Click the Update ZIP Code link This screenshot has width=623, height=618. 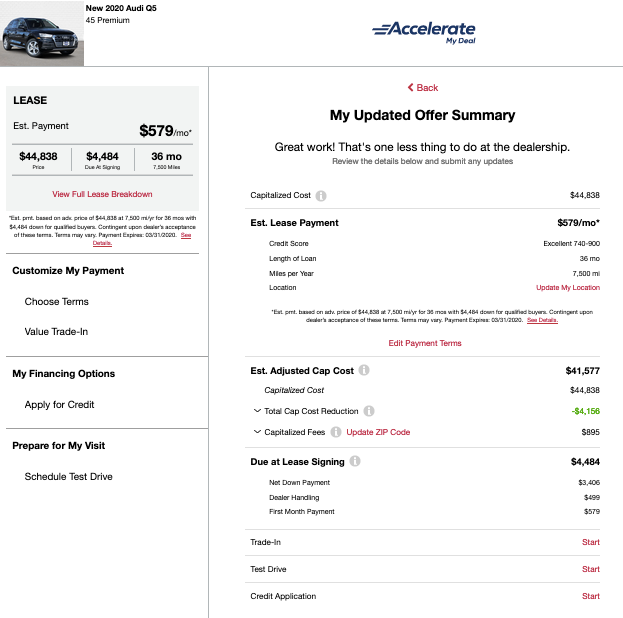coord(378,432)
